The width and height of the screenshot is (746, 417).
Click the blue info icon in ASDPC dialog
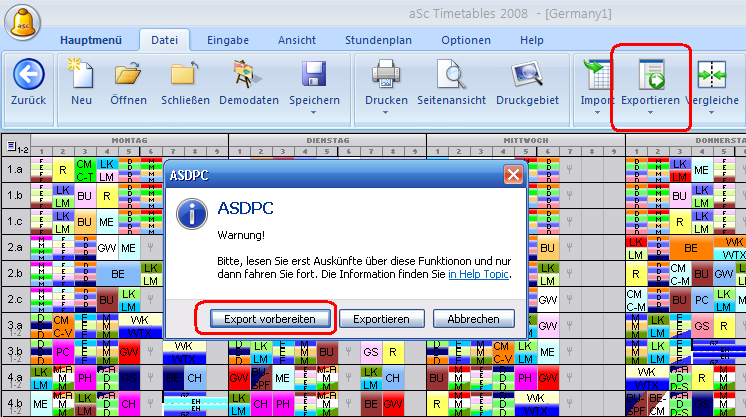point(192,214)
